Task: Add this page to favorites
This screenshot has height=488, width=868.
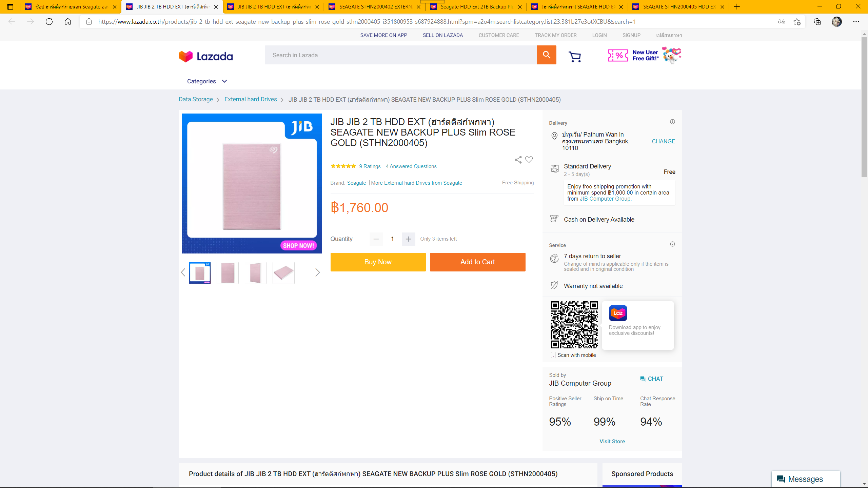Action: [x=797, y=22]
